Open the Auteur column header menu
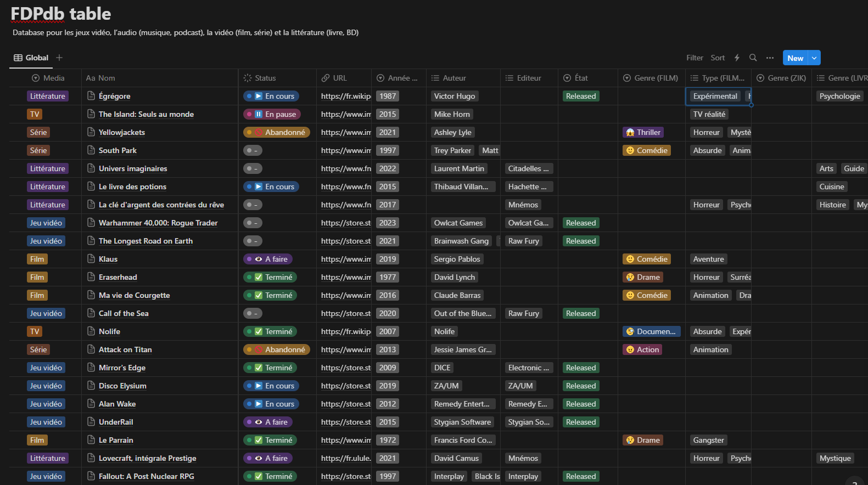This screenshot has height=485, width=868. point(463,78)
